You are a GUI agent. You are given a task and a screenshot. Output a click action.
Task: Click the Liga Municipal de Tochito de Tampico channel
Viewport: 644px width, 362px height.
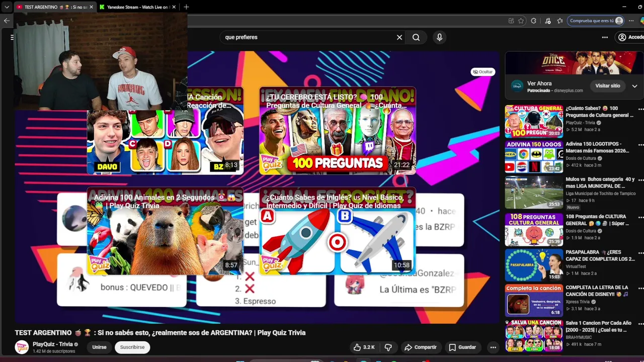point(601,194)
